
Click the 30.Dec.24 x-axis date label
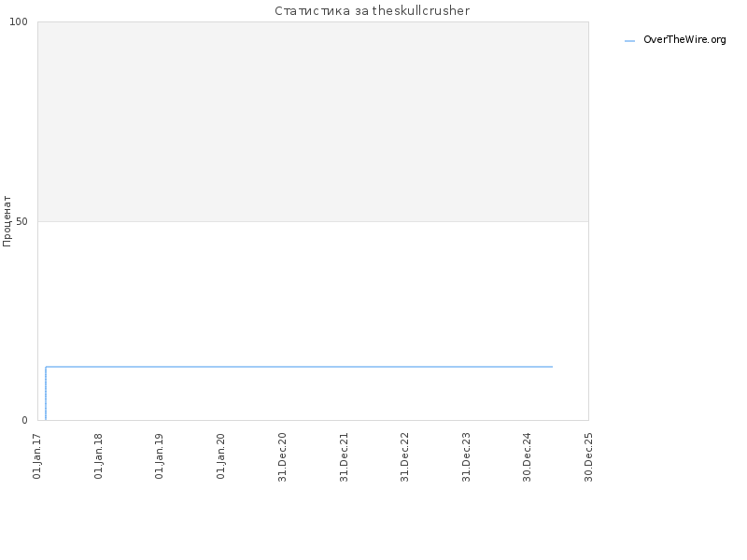527,456
